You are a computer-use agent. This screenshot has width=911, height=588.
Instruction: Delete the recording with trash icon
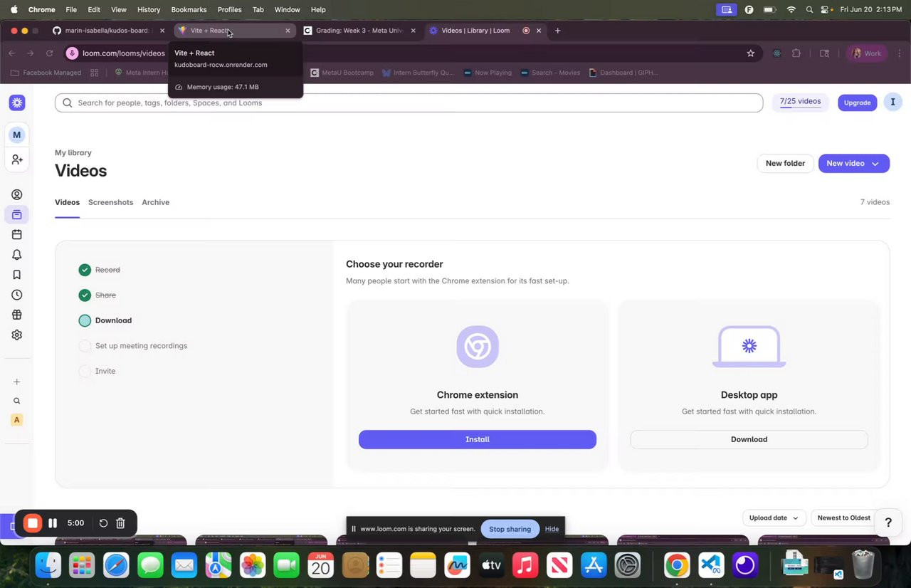pyautogui.click(x=121, y=523)
